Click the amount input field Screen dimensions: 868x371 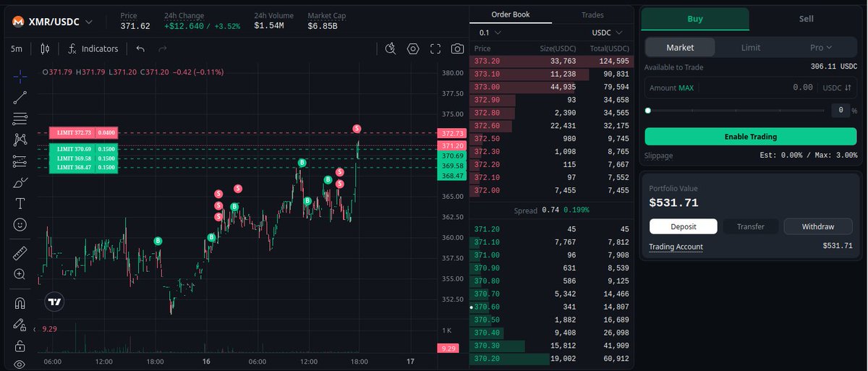(750, 87)
